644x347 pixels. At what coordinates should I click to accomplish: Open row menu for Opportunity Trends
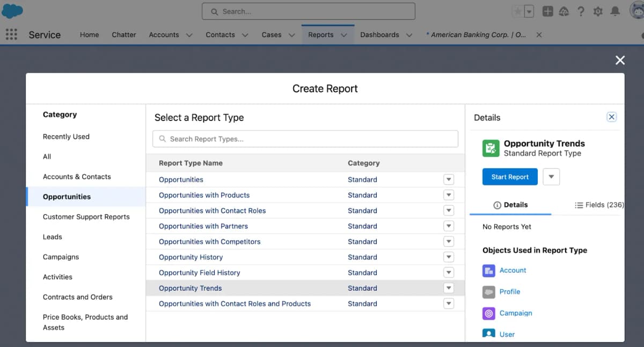coord(449,288)
